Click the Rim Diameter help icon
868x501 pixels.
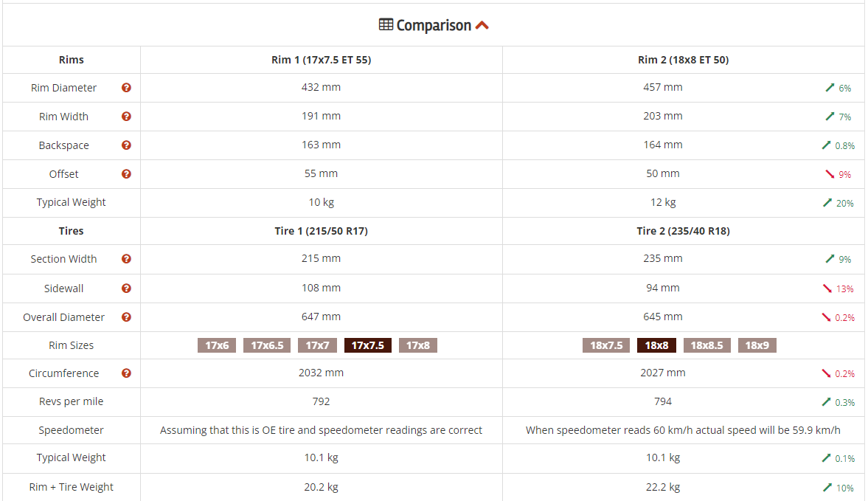click(126, 88)
